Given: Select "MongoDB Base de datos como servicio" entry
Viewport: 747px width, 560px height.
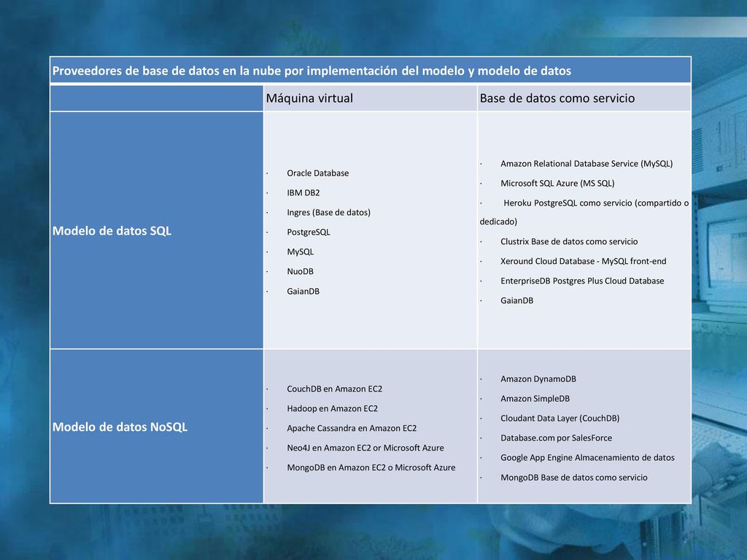Looking at the screenshot, I should pyautogui.click(x=574, y=478).
